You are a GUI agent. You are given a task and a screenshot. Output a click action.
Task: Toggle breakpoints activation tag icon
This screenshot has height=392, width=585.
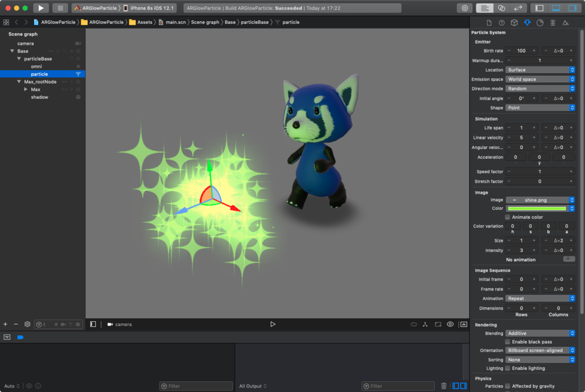click(x=21, y=337)
